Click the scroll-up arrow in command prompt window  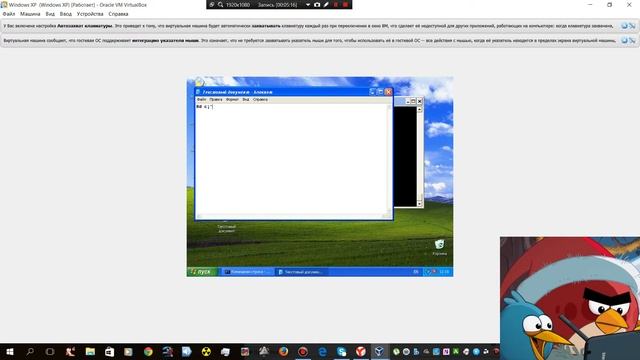click(420, 109)
